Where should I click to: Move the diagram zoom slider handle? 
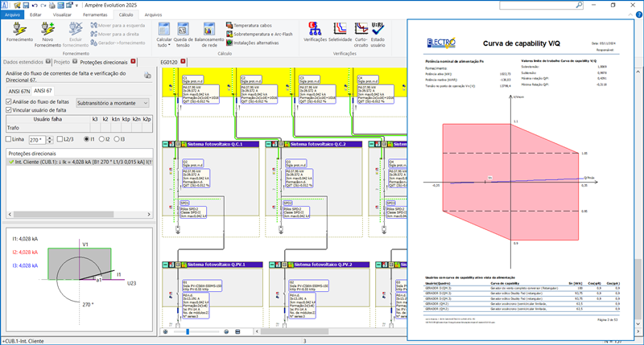click(x=188, y=331)
